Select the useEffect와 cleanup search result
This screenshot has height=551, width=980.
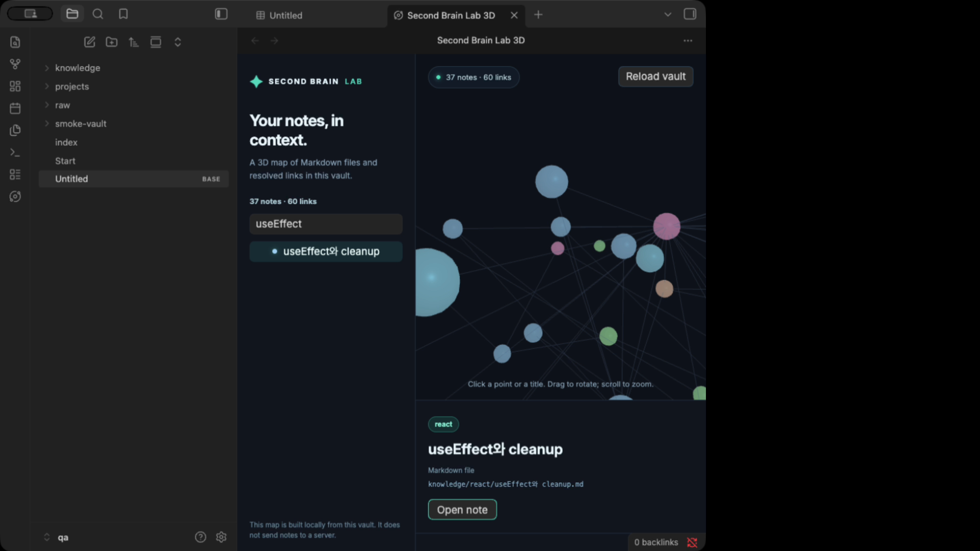pyautogui.click(x=326, y=252)
